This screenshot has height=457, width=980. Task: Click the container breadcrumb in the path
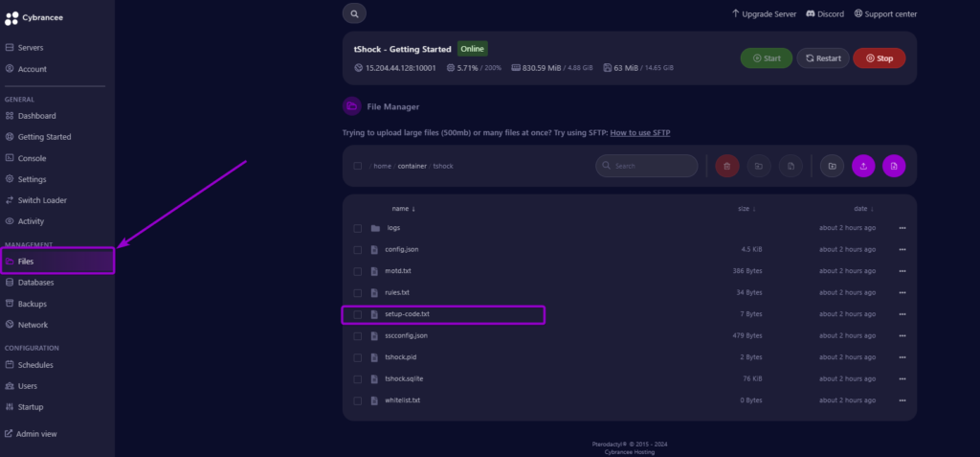(x=412, y=166)
